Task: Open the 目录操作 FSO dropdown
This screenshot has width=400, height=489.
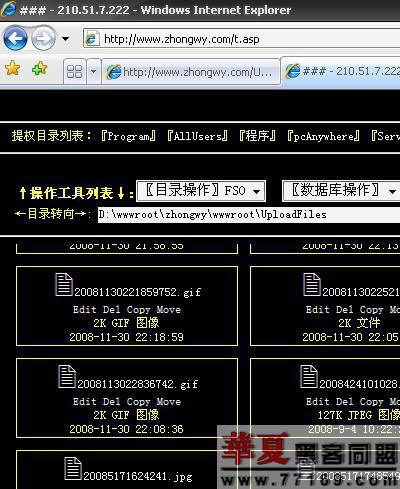Action: pyautogui.click(x=201, y=191)
